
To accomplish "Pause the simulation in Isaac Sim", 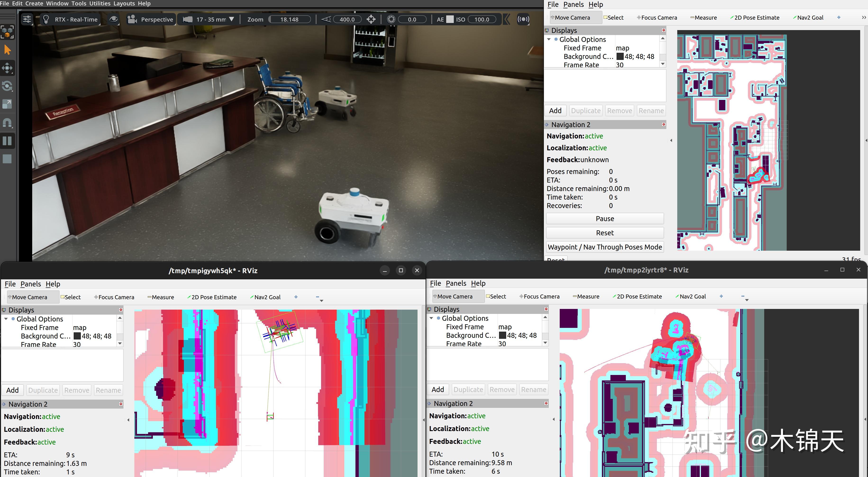I will (x=7, y=140).
